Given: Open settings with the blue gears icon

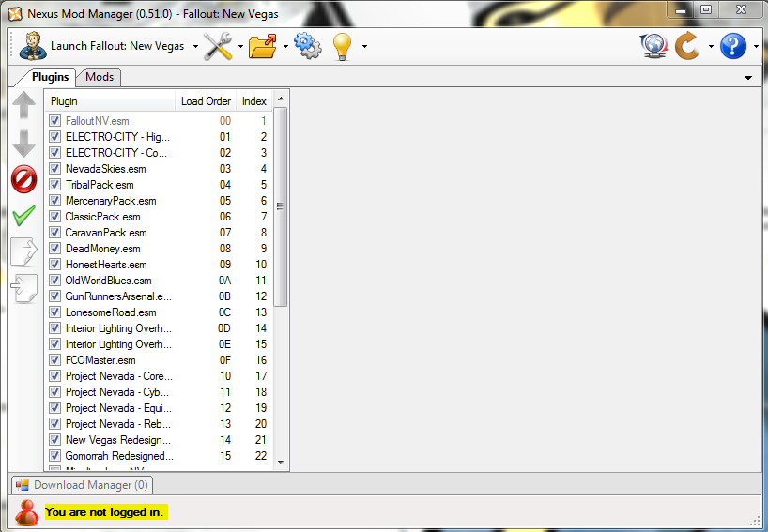Looking at the screenshot, I should point(308,46).
